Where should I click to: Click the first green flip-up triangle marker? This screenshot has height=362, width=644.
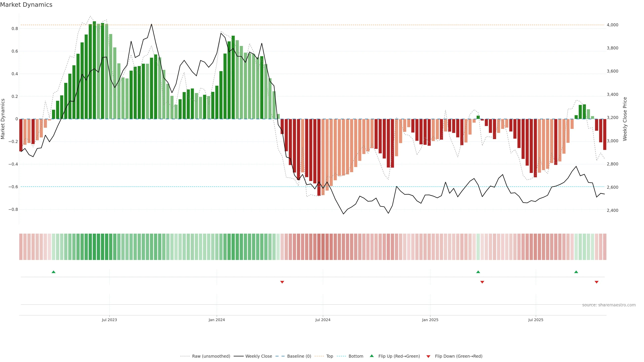coord(53,272)
